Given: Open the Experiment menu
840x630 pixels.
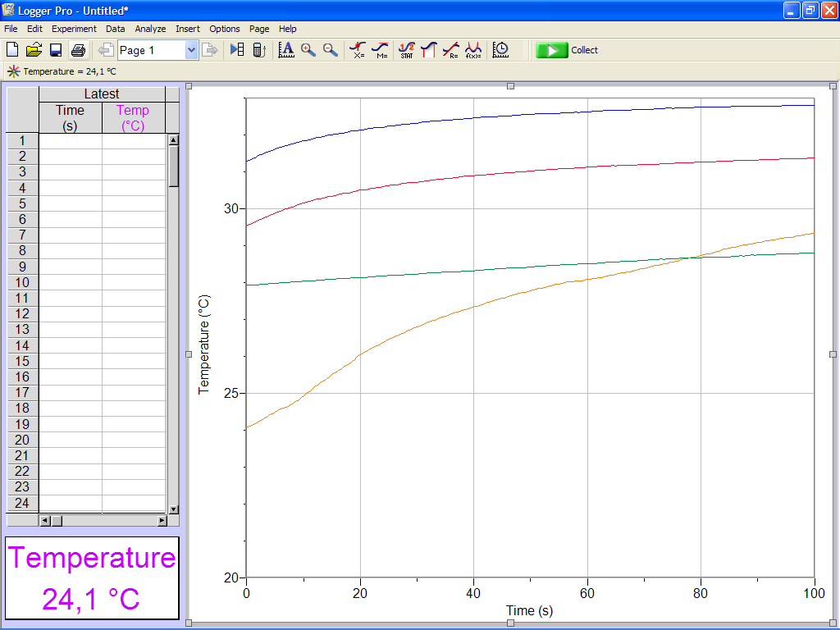Looking at the screenshot, I should click(x=74, y=29).
